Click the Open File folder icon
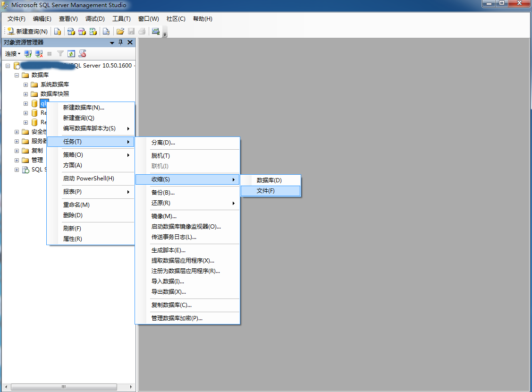Viewport: 532px width, 392px height. (120, 32)
